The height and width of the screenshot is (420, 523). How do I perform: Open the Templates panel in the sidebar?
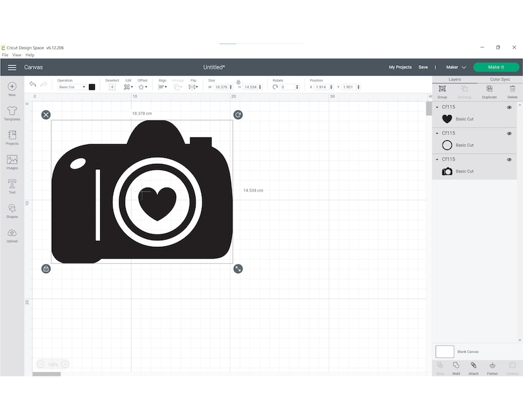point(12,113)
